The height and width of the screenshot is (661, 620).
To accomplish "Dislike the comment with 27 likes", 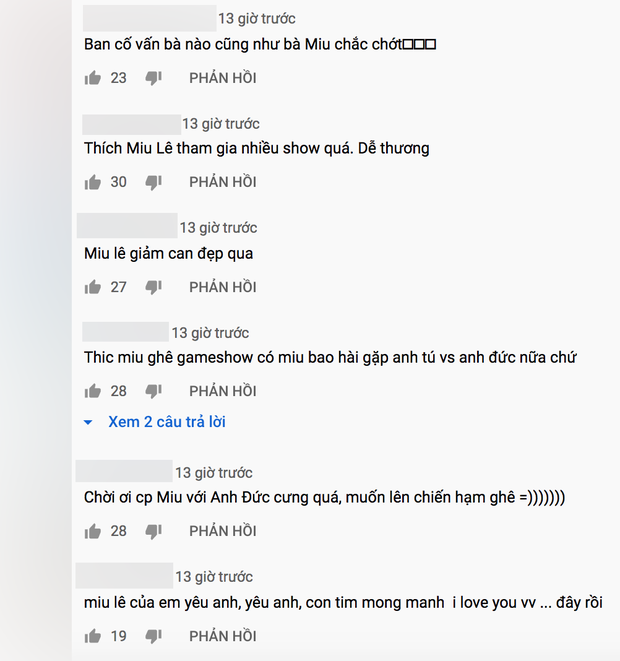I will (x=153, y=288).
